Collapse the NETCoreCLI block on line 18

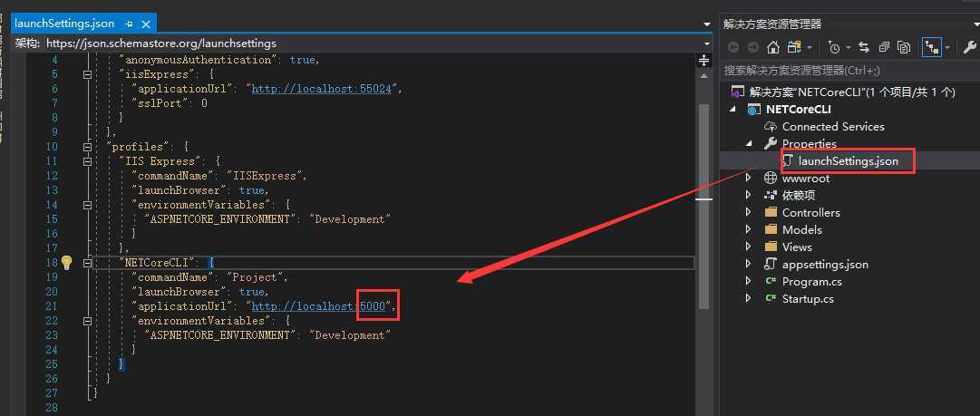point(88,263)
